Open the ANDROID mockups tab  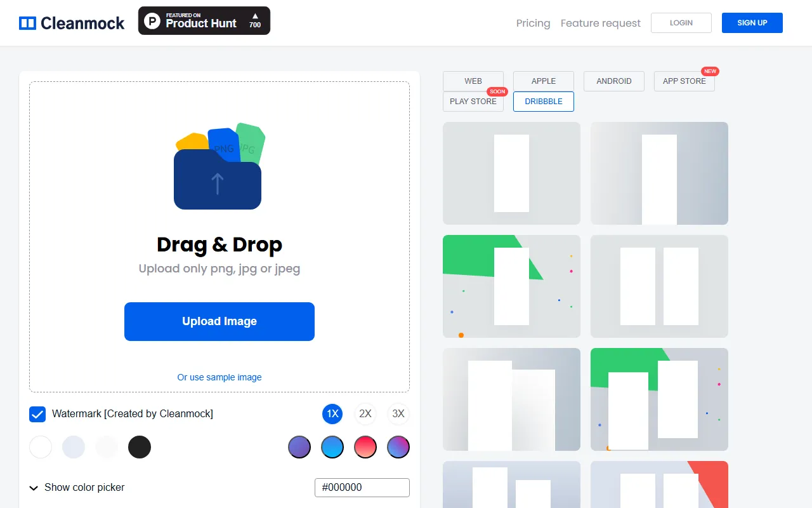pos(614,81)
